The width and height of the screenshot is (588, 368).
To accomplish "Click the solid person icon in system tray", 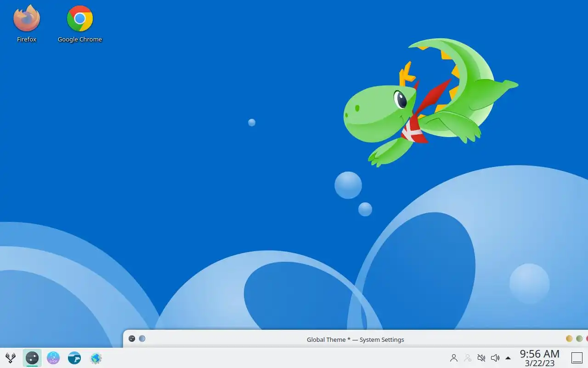I will tap(454, 358).
